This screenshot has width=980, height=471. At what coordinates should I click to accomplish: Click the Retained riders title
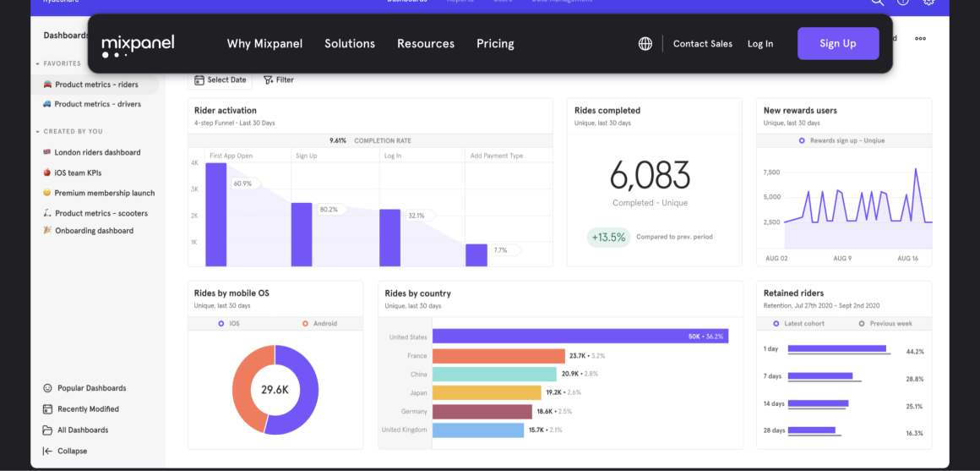coord(794,293)
